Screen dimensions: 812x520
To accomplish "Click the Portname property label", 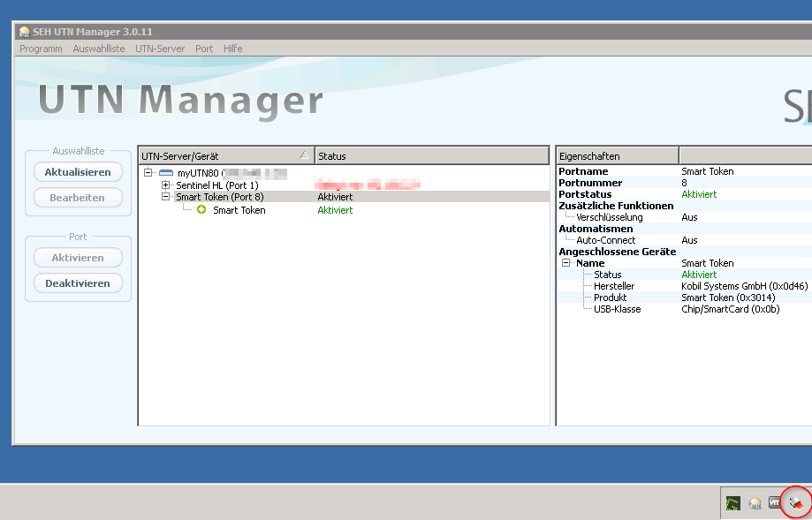I will click(x=583, y=171).
